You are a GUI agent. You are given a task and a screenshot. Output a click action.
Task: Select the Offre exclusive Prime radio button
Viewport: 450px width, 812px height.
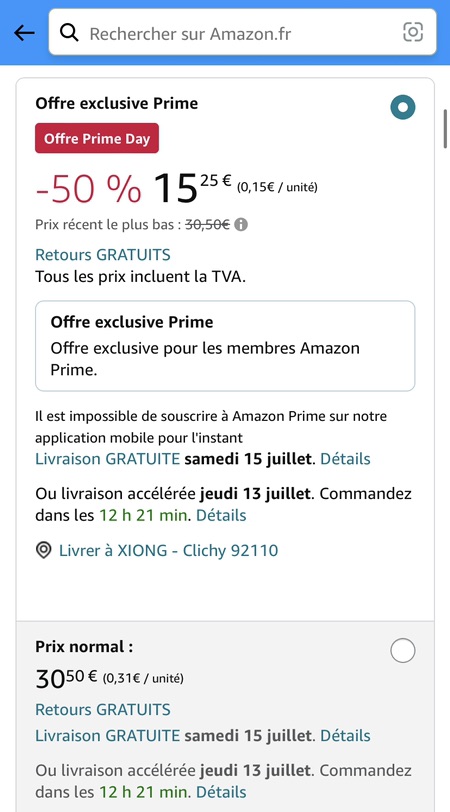[x=403, y=107]
